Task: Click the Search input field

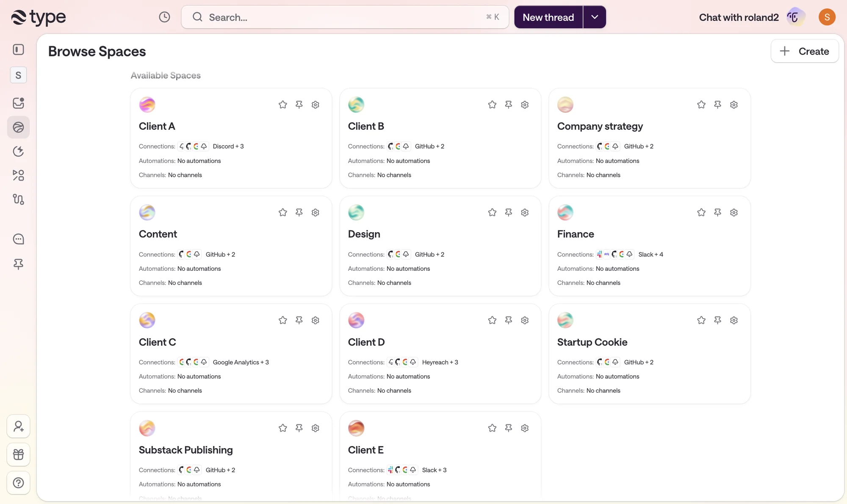Action: click(345, 17)
